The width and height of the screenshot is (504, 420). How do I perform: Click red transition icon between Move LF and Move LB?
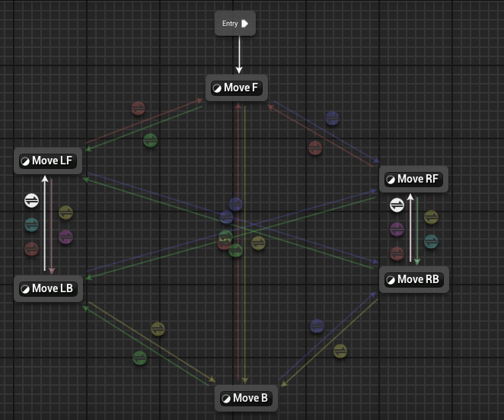[x=31, y=249]
